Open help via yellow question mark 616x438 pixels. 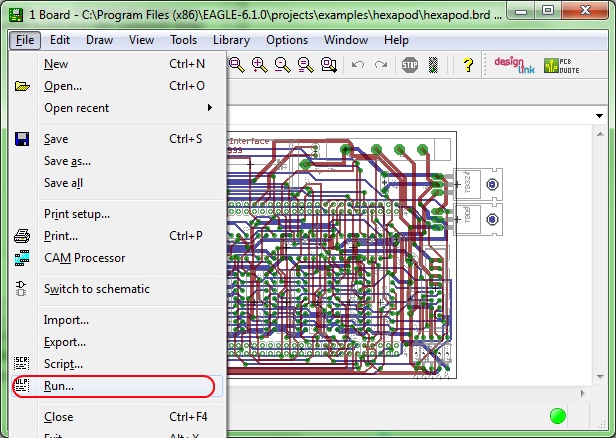point(468,64)
